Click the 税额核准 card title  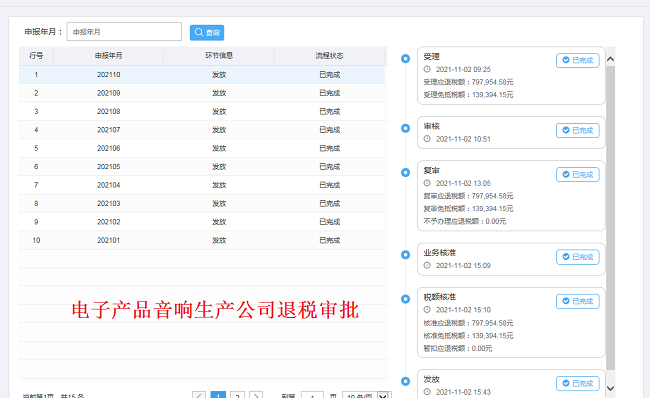coord(439,297)
